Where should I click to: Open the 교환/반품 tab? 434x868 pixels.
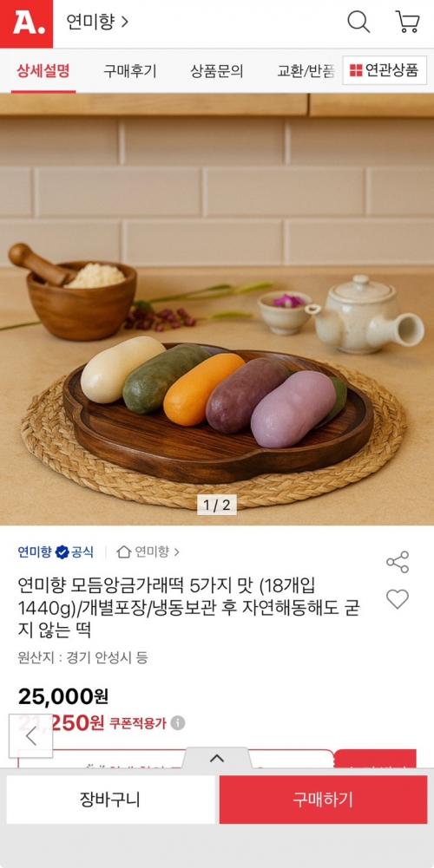(x=306, y=71)
